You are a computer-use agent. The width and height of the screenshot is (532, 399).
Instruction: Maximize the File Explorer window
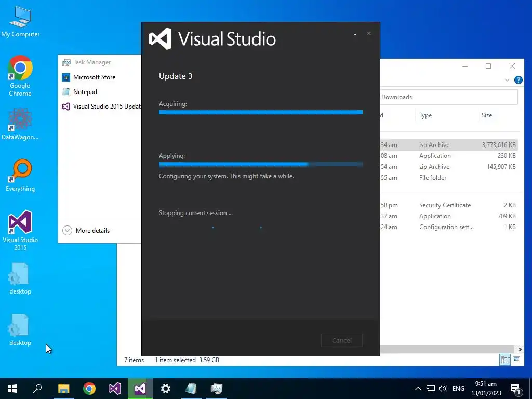488,66
